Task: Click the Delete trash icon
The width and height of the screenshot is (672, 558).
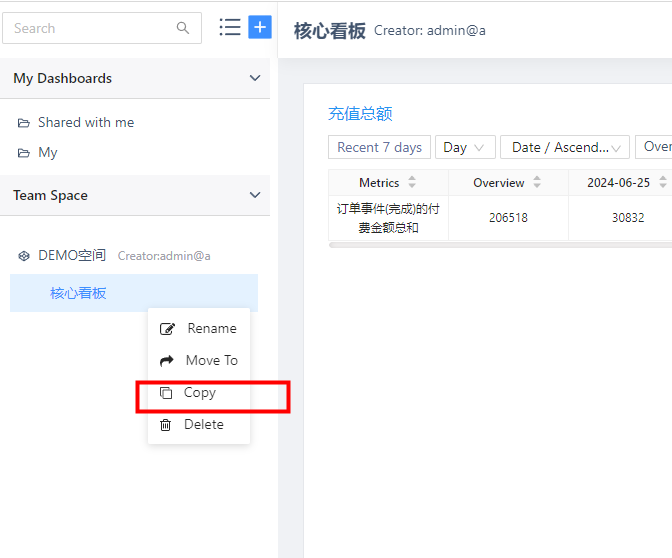Action: (x=166, y=425)
